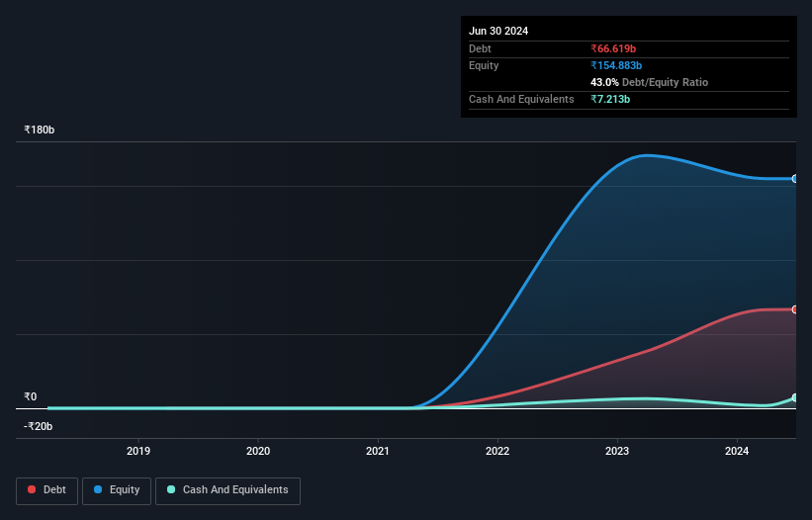Click the 2022 x-axis label
This screenshot has width=812, height=520.
[x=497, y=451]
